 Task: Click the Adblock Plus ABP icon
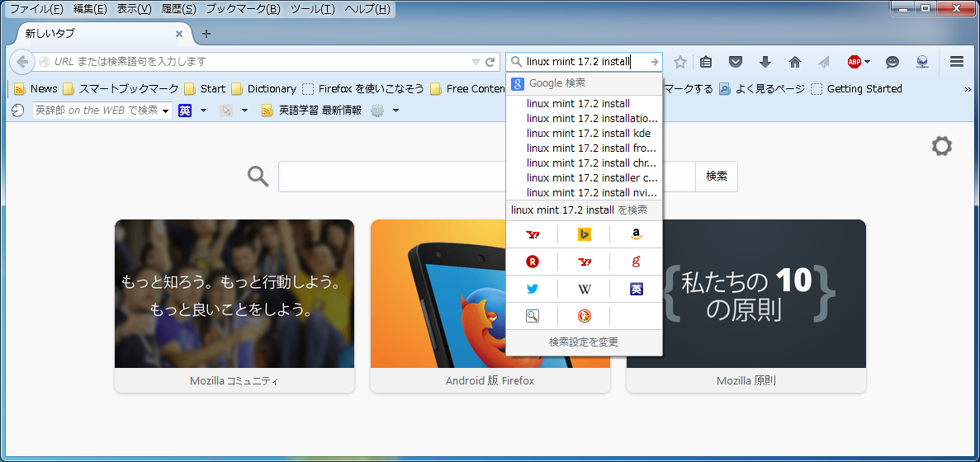(855, 62)
